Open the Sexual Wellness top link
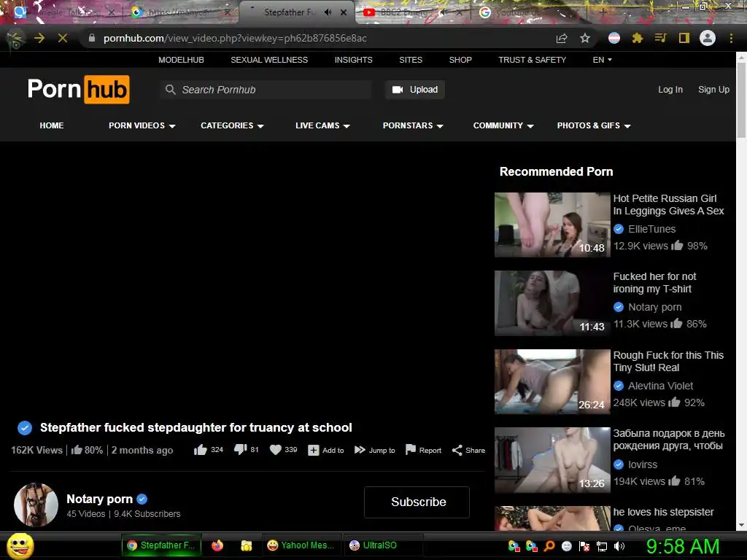 pos(269,60)
